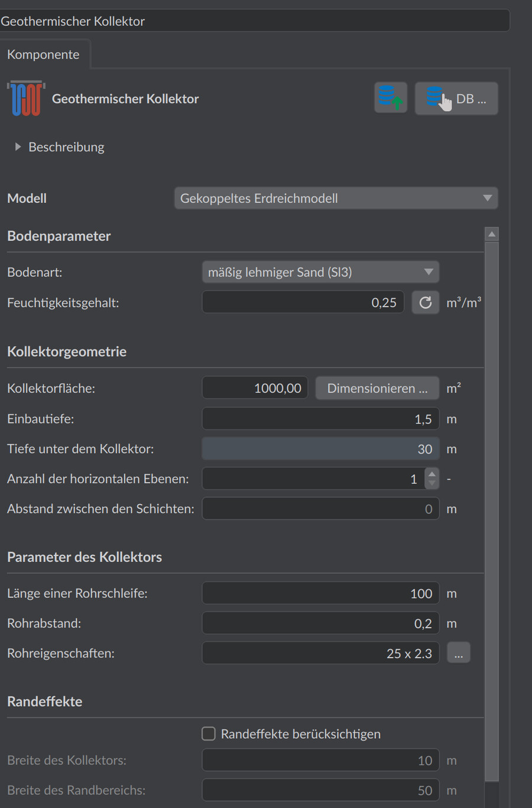Click the Bodenparameter section heading

click(59, 236)
